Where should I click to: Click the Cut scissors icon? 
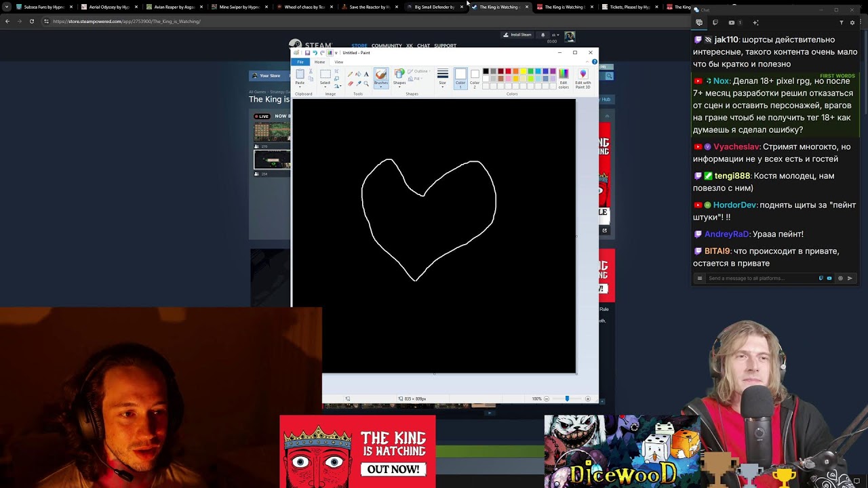pos(311,71)
